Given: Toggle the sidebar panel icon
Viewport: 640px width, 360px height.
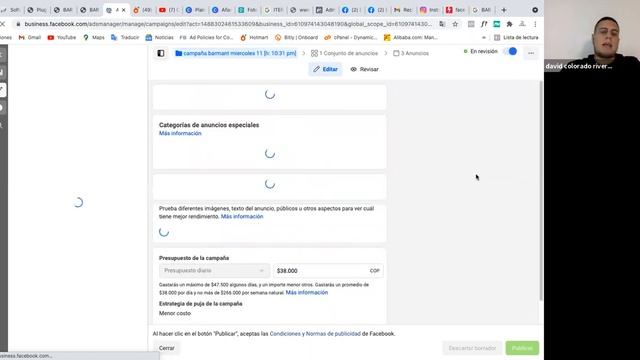Looking at the screenshot, I should click(161, 53).
